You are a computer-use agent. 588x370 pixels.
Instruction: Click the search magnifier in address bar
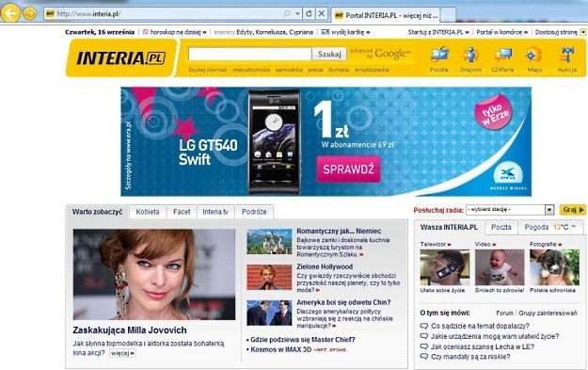pos(287,14)
